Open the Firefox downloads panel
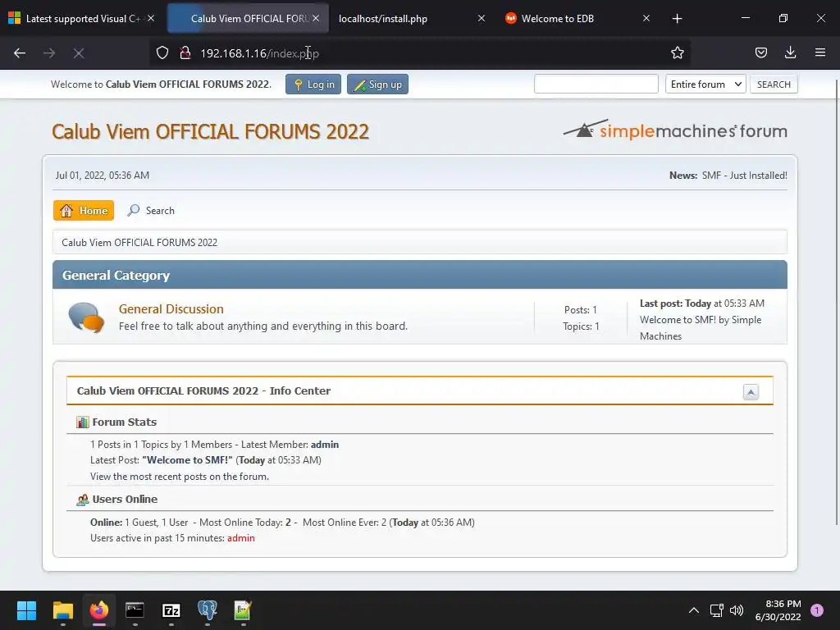Screen dimensions: 840x630 coord(790,53)
